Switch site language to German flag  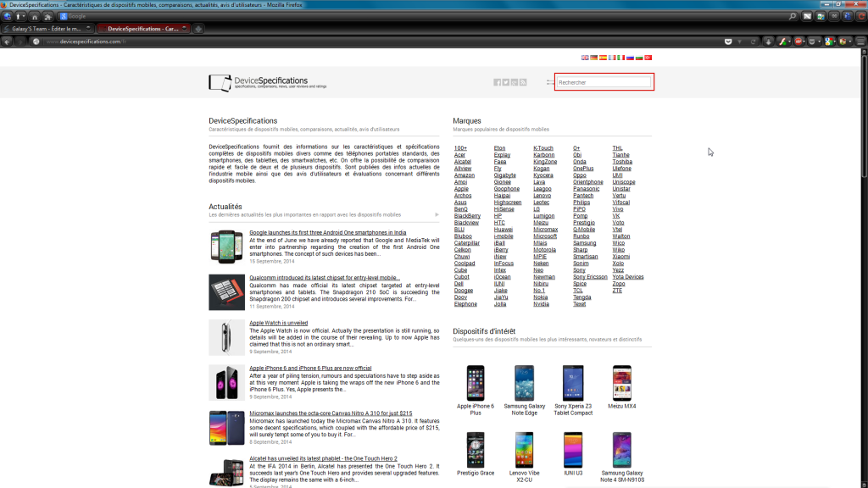[594, 58]
